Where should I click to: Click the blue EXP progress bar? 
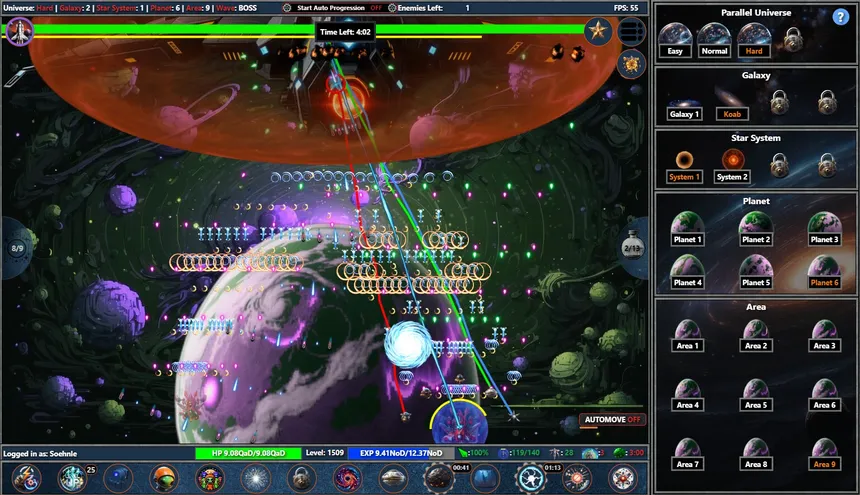(x=401, y=453)
